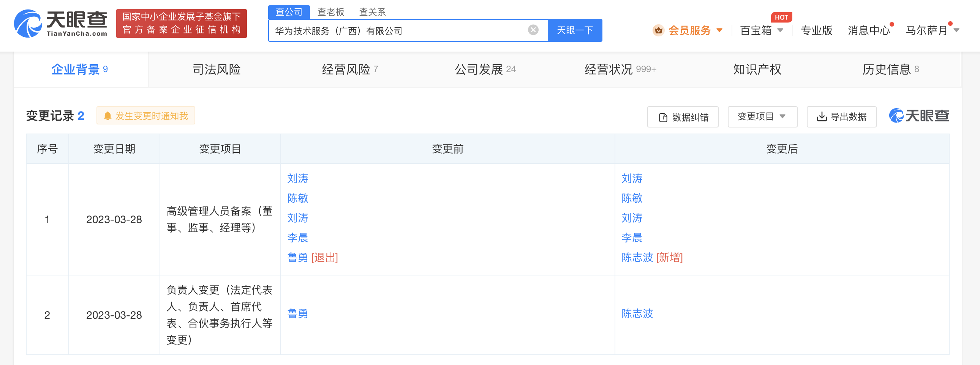Click the download icon in 导出数据
This screenshot has width=980, height=365.
822,116
